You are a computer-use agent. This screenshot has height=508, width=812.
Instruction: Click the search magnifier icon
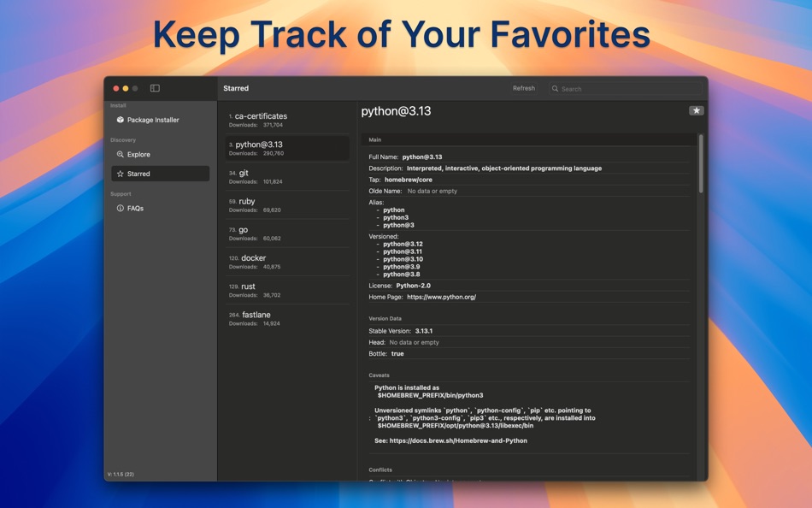[555, 89]
